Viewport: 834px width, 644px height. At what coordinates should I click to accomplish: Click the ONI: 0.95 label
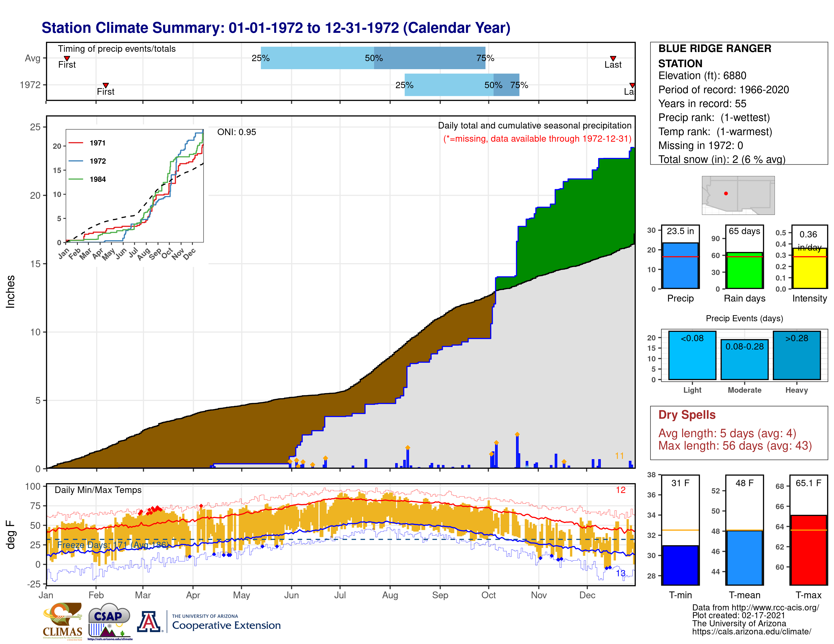point(237,132)
